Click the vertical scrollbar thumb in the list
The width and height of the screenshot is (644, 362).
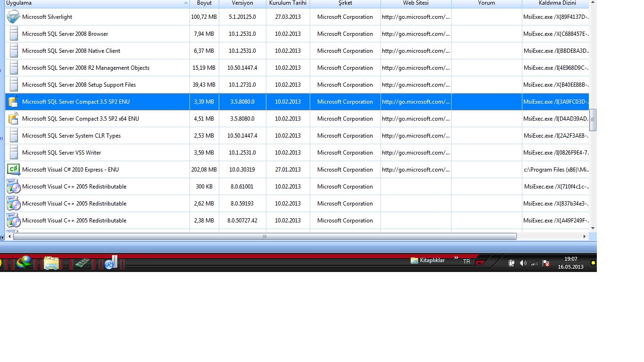pos(593,120)
